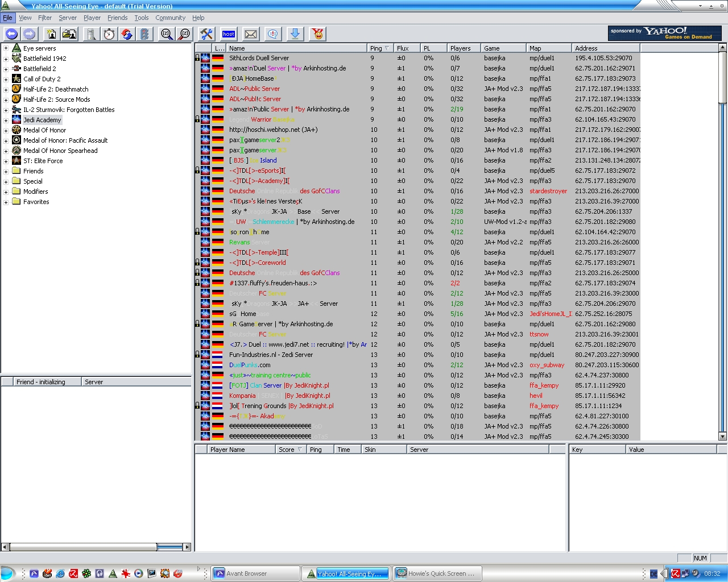
Task: Click the red magnifier find icon
Action: 184,34
